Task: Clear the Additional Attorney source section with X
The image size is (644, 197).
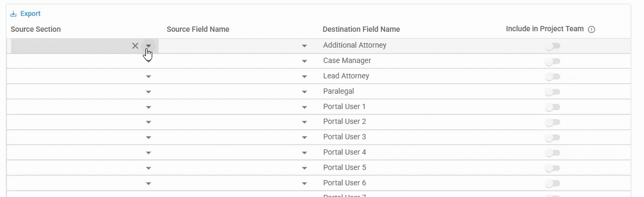Action: pyautogui.click(x=135, y=46)
